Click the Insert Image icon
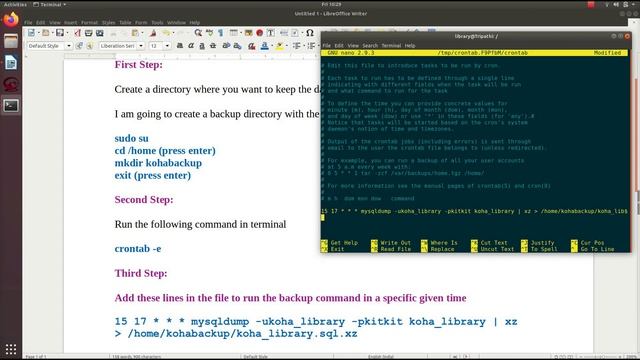The width and height of the screenshot is (640, 360). (x=248, y=33)
